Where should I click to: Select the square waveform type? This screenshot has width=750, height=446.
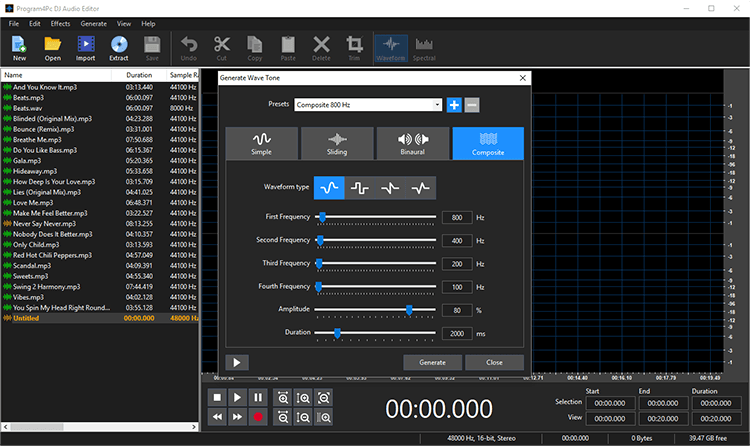coord(360,186)
